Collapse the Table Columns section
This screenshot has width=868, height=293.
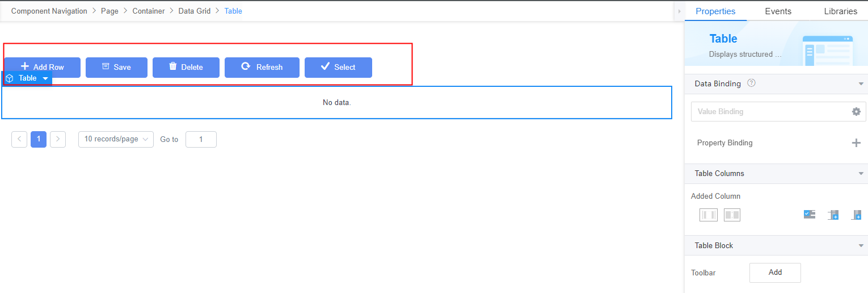861,174
